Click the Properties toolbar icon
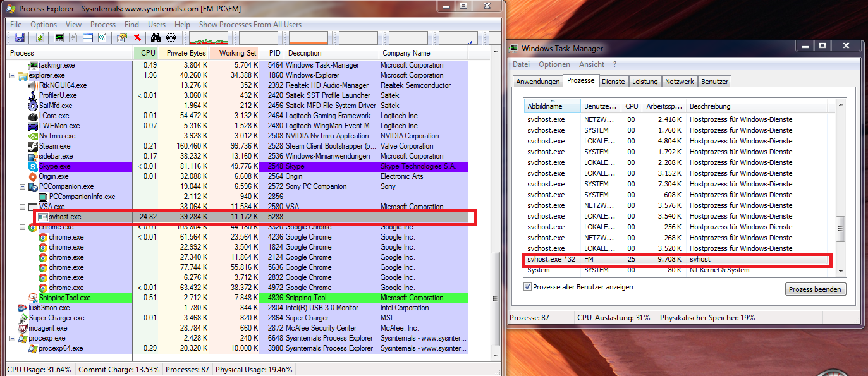 click(x=122, y=38)
